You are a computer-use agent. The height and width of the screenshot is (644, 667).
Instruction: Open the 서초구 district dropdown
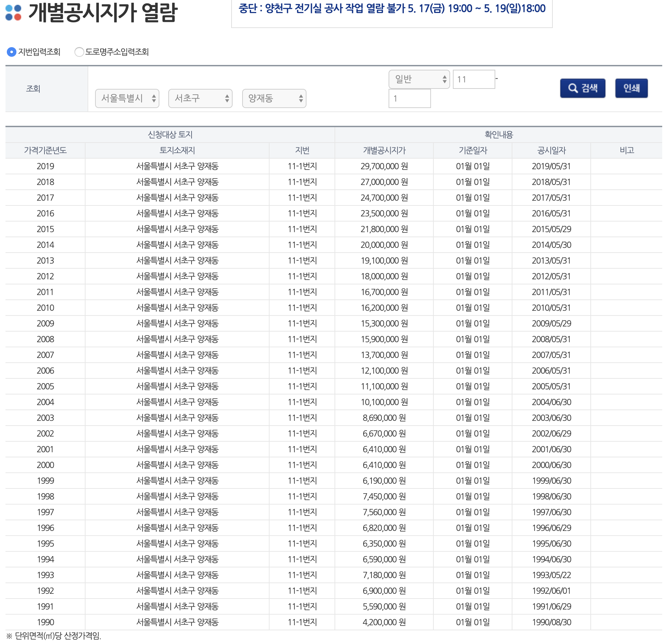[200, 98]
